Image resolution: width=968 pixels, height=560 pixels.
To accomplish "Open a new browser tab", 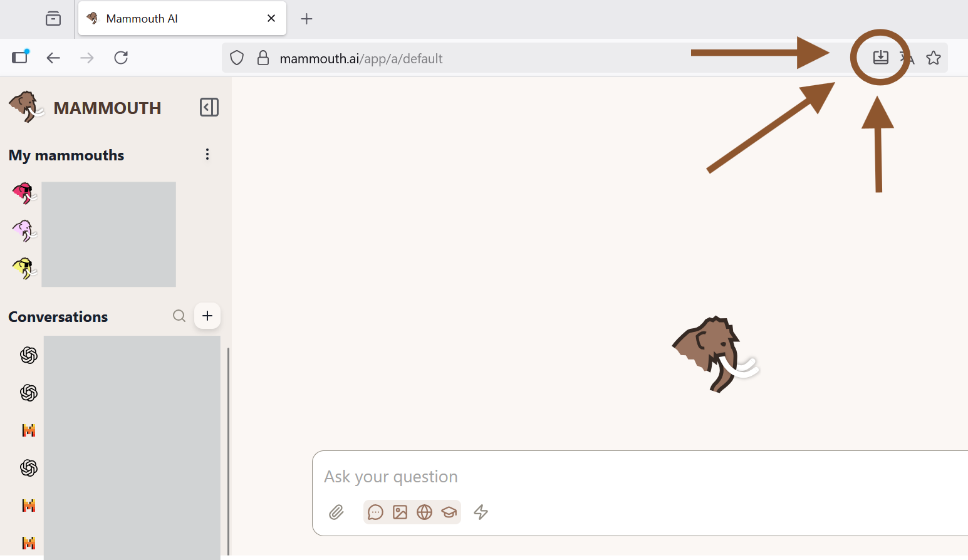I will coord(306,18).
